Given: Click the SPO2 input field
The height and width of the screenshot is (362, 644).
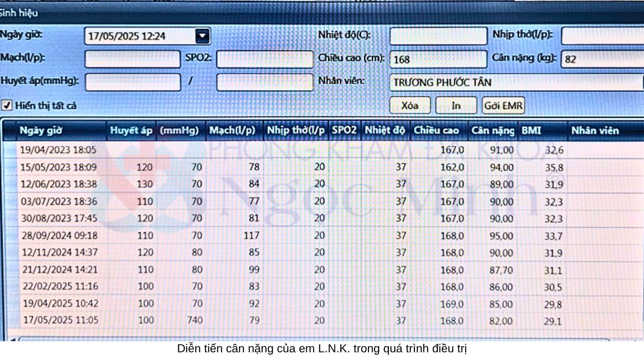Looking at the screenshot, I should coord(264,59).
